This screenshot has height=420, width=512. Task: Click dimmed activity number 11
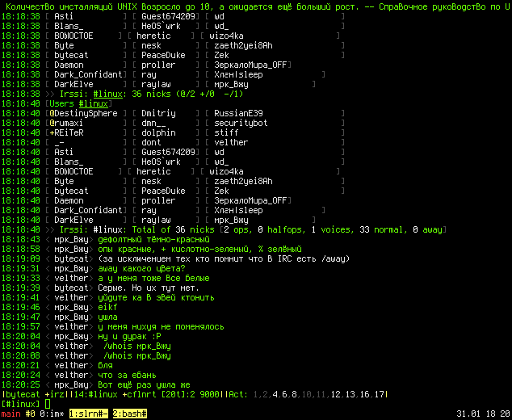click(321, 394)
